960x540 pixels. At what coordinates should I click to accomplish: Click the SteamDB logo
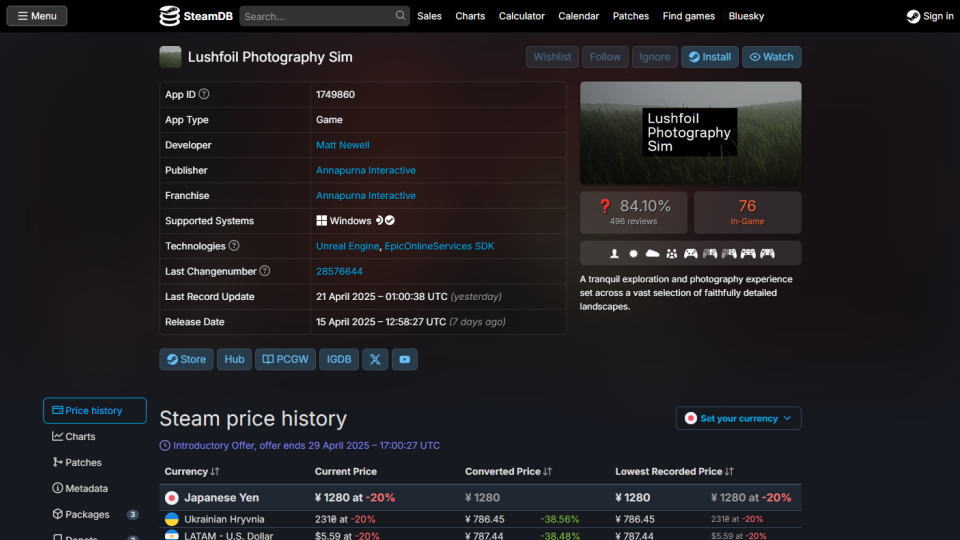(x=196, y=16)
